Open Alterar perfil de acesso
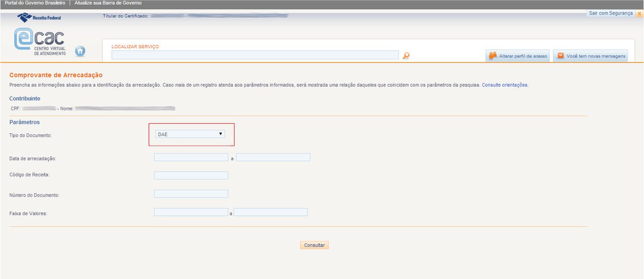The height and width of the screenshot is (279, 644). point(518,56)
